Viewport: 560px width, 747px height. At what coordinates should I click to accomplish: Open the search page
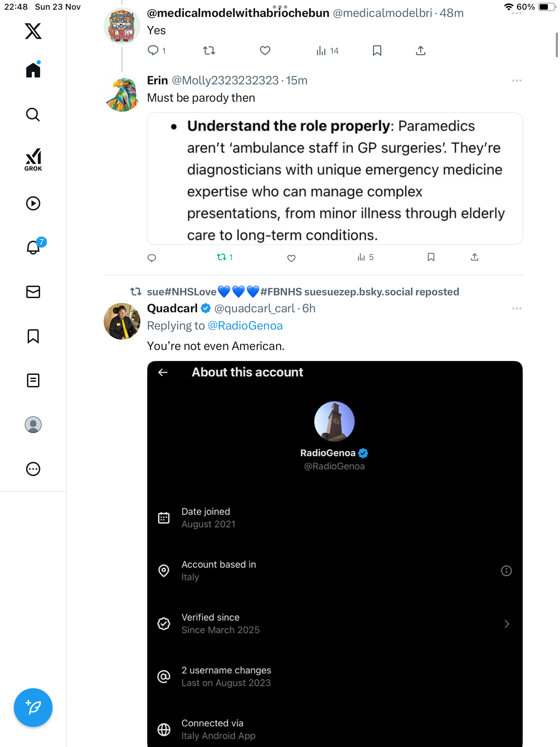click(x=33, y=114)
